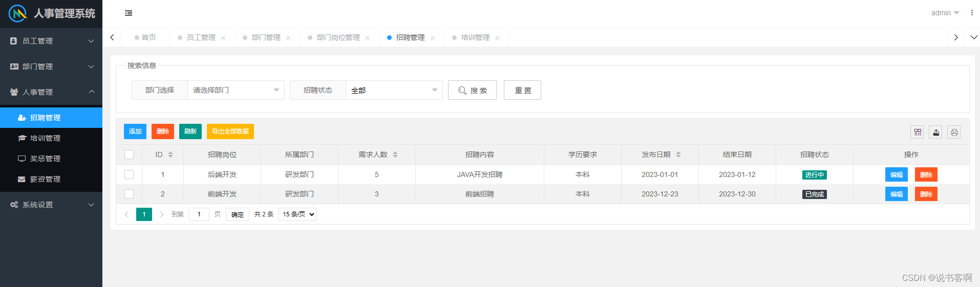Click the 人事管理 sidebar icon
Image resolution: width=980 pixels, height=287 pixels.
pos(14,92)
